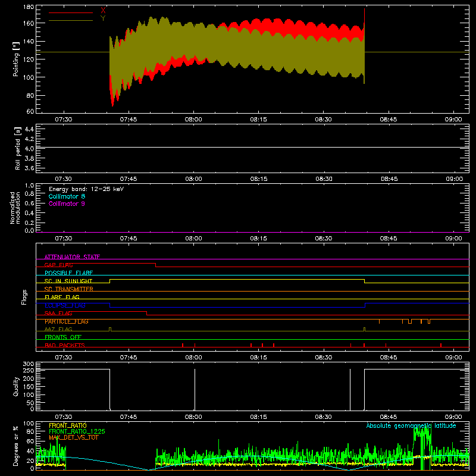Click the 1.0 tick on modulation axis
The height and width of the screenshot is (476, 476).
[29, 186]
